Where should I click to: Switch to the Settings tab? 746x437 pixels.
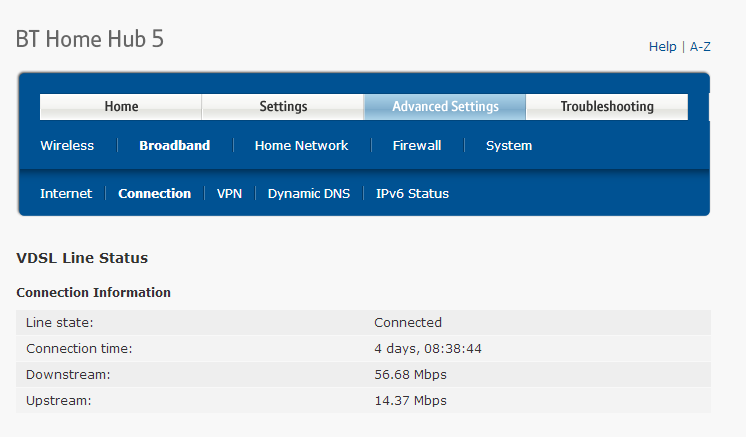[283, 107]
